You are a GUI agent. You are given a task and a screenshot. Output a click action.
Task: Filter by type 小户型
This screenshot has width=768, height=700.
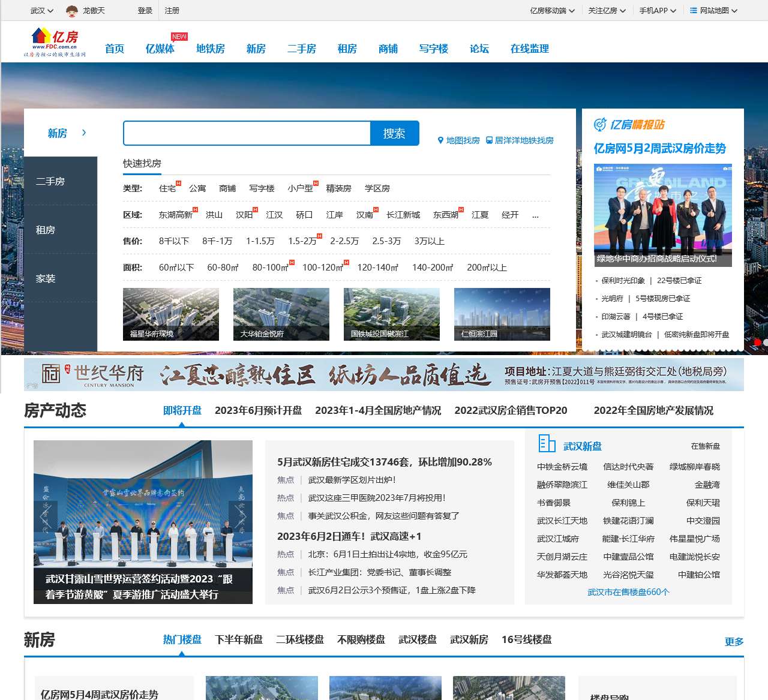(x=300, y=188)
